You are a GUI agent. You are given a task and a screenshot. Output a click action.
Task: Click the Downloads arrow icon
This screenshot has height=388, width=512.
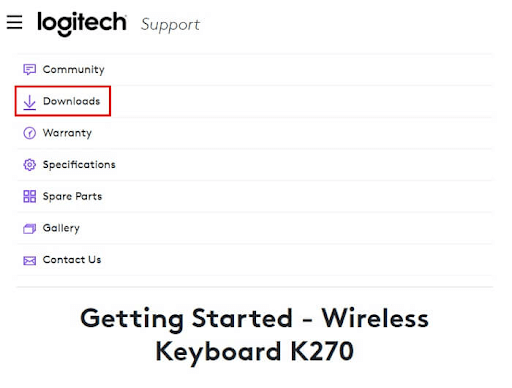tap(29, 102)
